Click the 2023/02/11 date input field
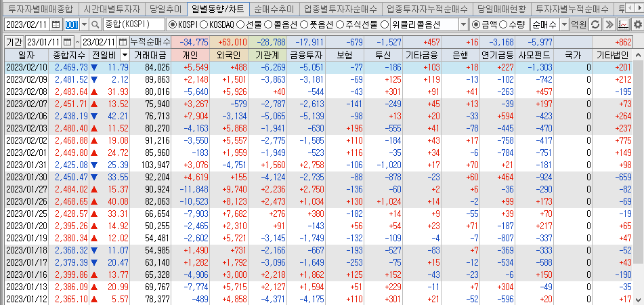The width and height of the screenshot is (644, 305). [27, 24]
